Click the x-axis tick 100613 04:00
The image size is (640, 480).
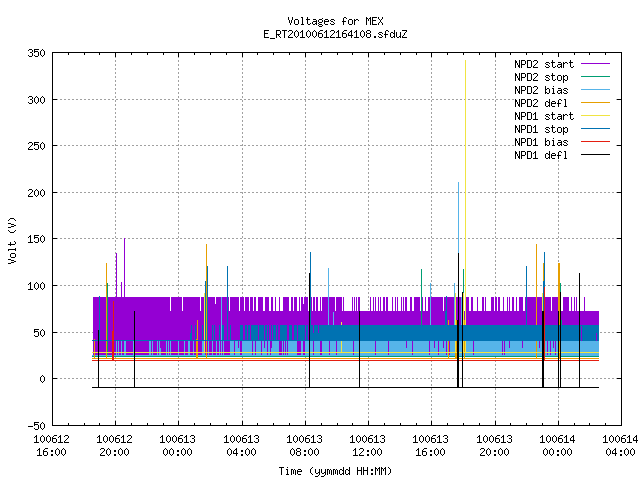click(x=242, y=446)
